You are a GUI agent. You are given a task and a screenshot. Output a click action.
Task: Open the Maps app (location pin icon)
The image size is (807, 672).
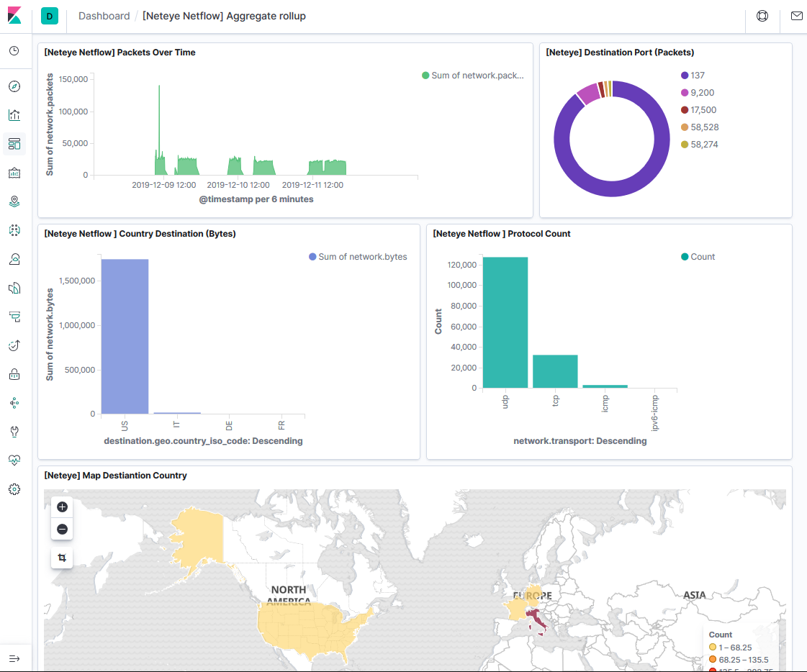click(14, 201)
